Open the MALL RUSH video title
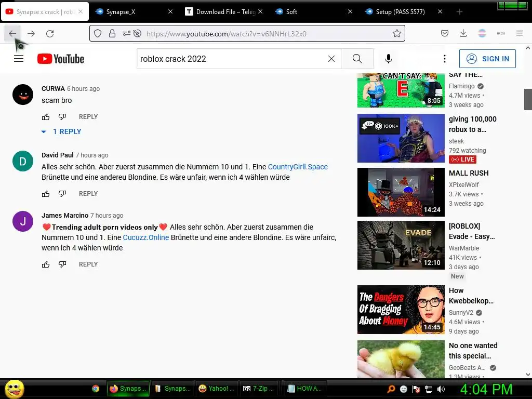Screen dimensions: 532x399 [469, 173]
